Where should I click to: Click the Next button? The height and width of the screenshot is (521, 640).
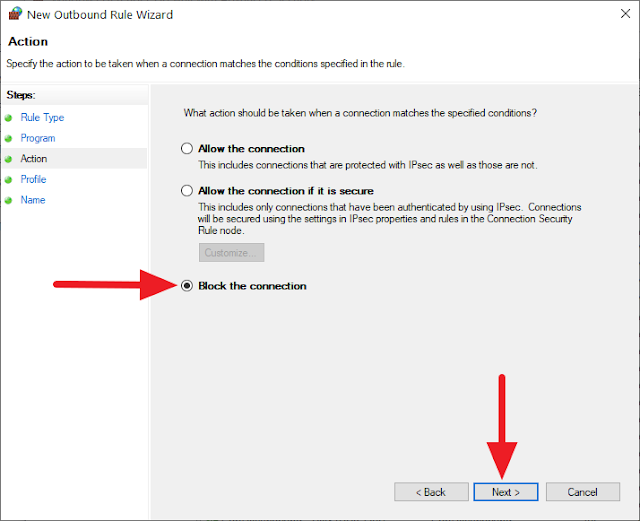pos(506,492)
